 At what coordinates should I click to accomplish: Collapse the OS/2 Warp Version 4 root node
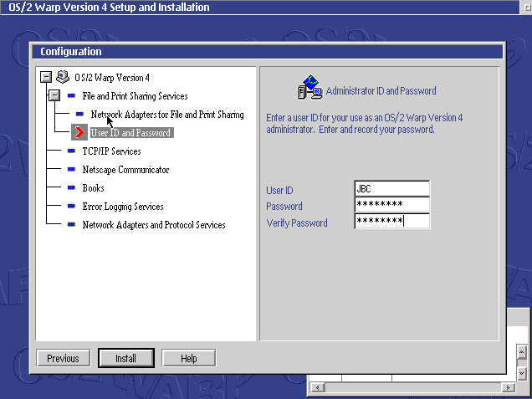pos(45,77)
